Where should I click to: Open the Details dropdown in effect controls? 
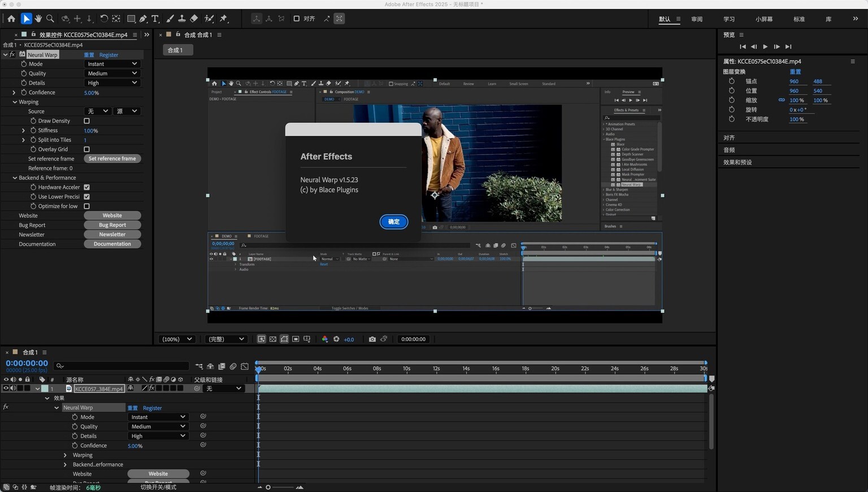pos(112,83)
